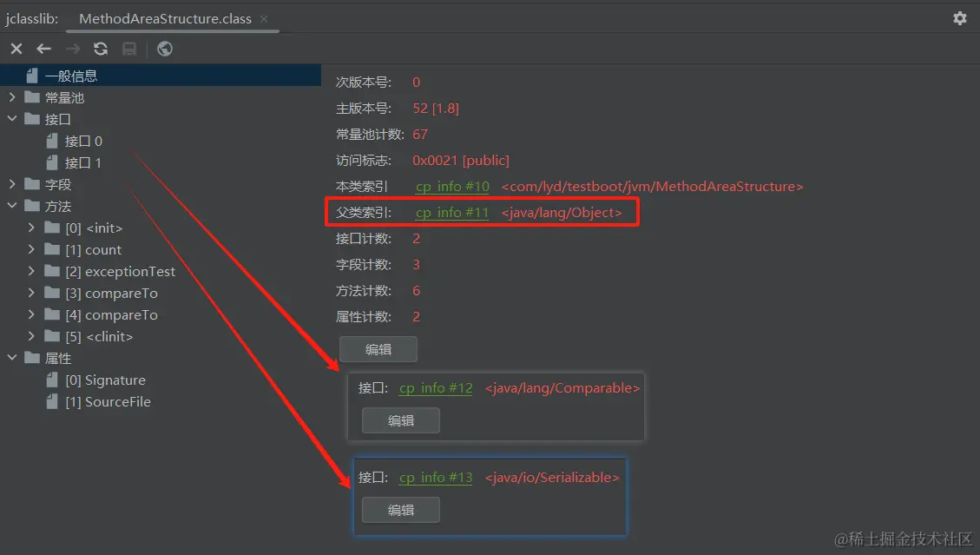
Task: Go back with the left arrow icon
Action: coord(43,49)
